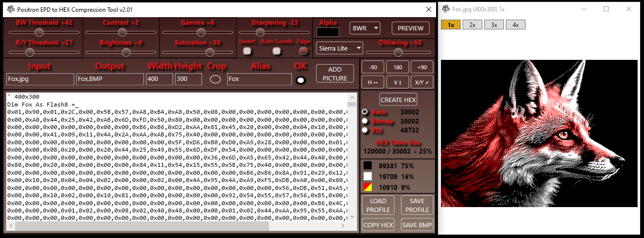Click the LOAD PROFILE button
The height and width of the screenshot is (238, 644).
click(378, 205)
